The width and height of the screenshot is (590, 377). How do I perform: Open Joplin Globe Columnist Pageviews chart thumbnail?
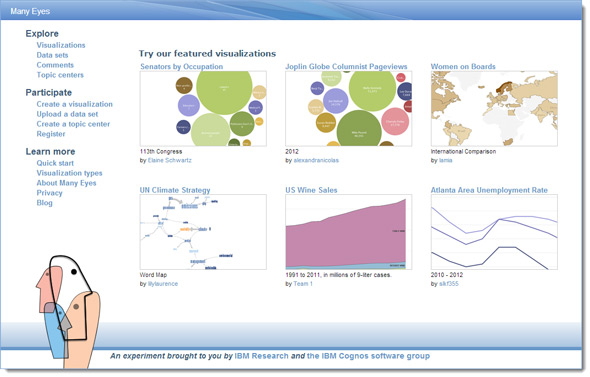348,109
